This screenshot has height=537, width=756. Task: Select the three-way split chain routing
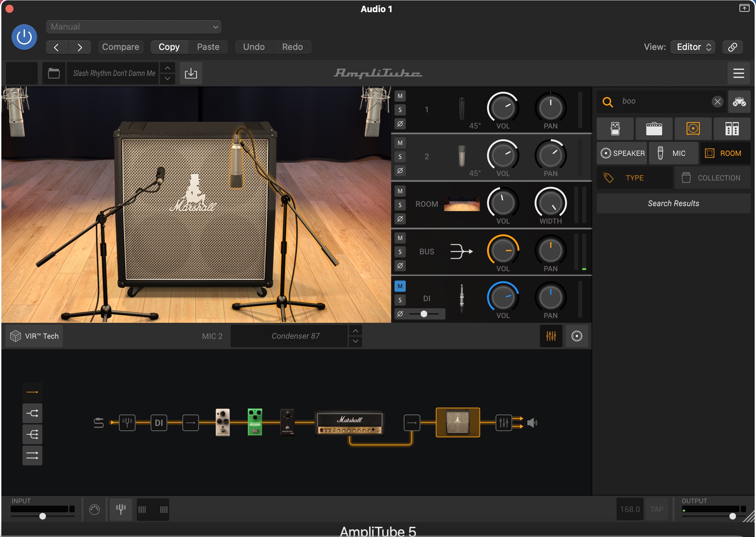tap(32, 434)
